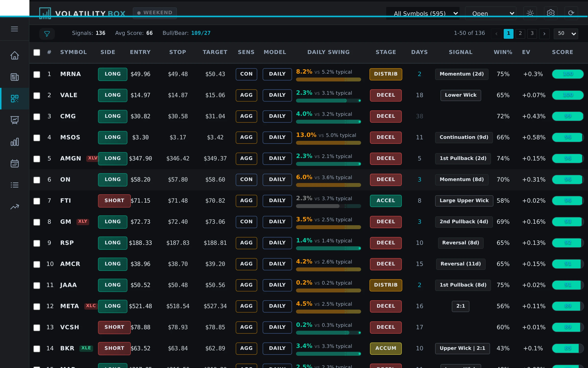Check the META row checkbox
The height and width of the screenshot is (368, 588).
point(37,306)
